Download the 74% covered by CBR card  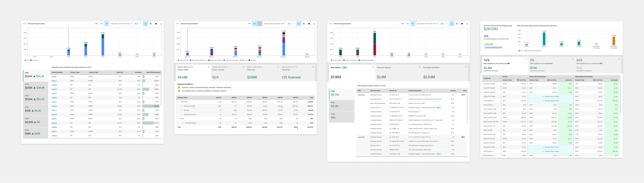pyautogui.click(x=526, y=59)
